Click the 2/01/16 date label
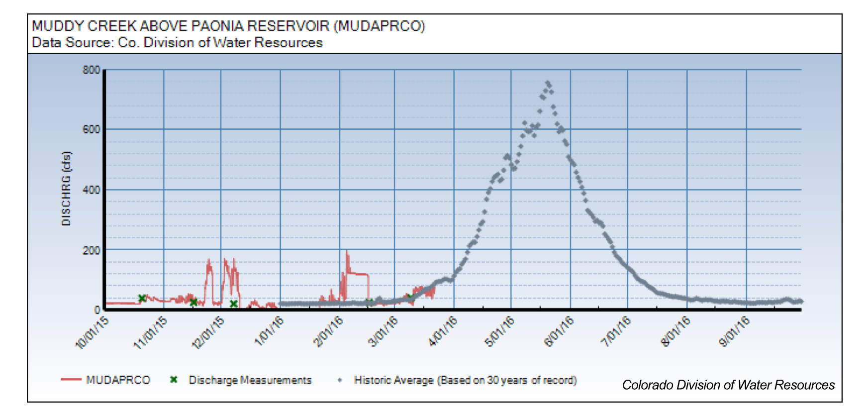This screenshot has height=417, width=868. (x=328, y=331)
